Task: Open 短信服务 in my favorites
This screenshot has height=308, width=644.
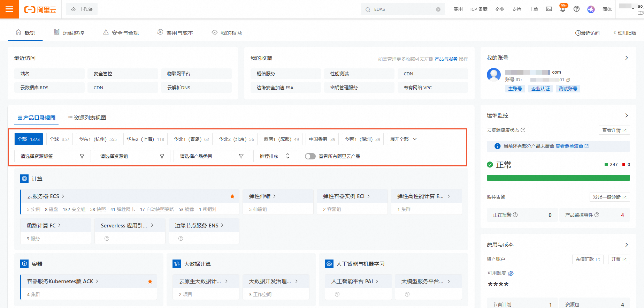Action: pos(286,74)
